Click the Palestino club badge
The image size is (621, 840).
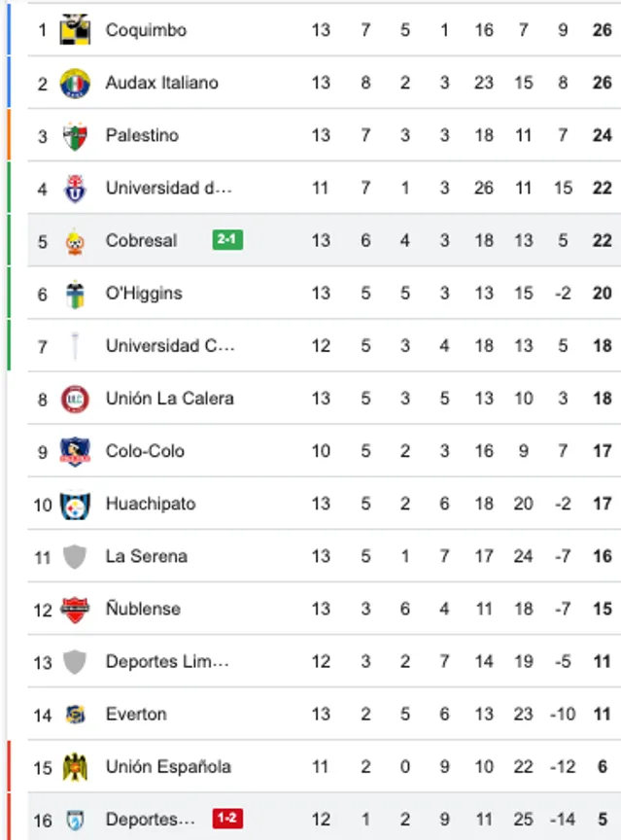point(76,135)
